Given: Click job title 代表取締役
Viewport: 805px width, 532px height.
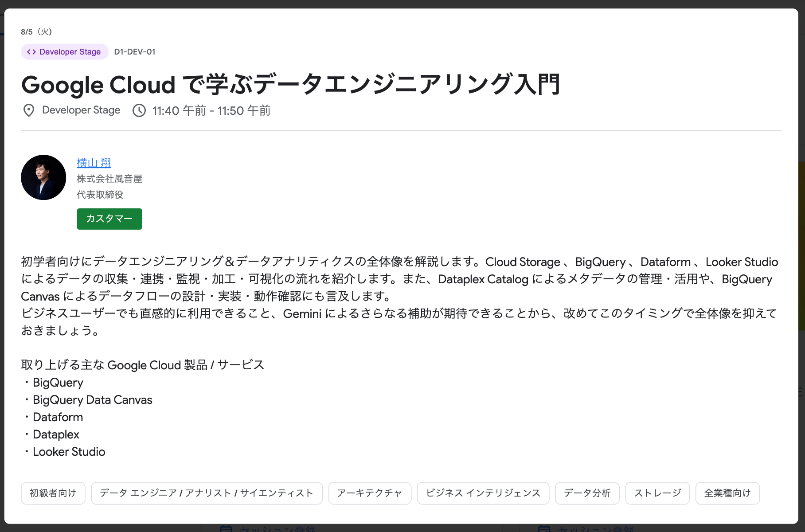Looking at the screenshot, I should pos(100,195).
